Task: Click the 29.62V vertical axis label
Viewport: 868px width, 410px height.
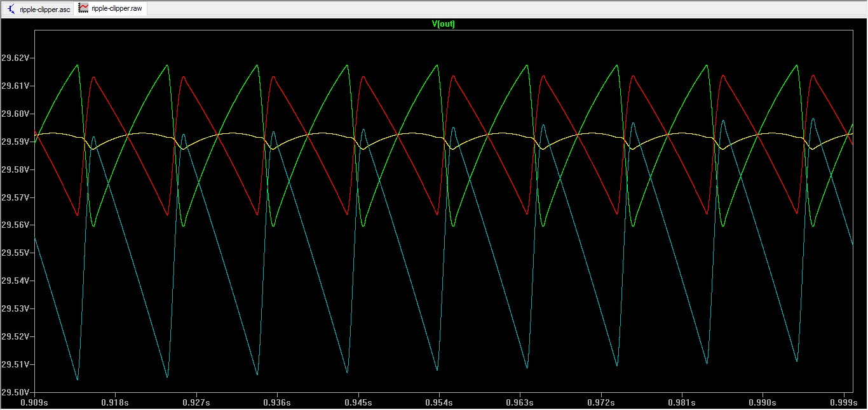Action: [16, 58]
